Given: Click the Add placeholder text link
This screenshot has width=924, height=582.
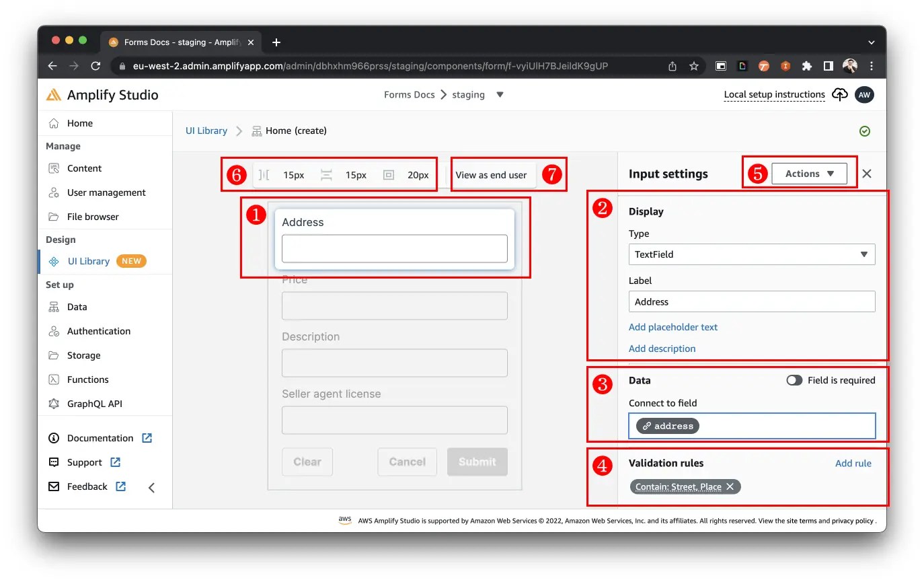Looking at the screenshot, I should (673, 327).
